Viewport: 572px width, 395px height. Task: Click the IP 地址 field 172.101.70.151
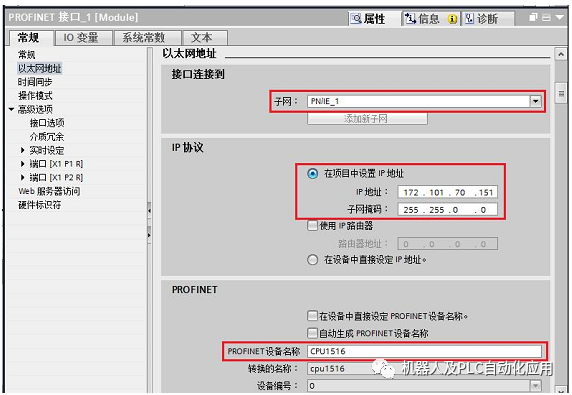448,192
